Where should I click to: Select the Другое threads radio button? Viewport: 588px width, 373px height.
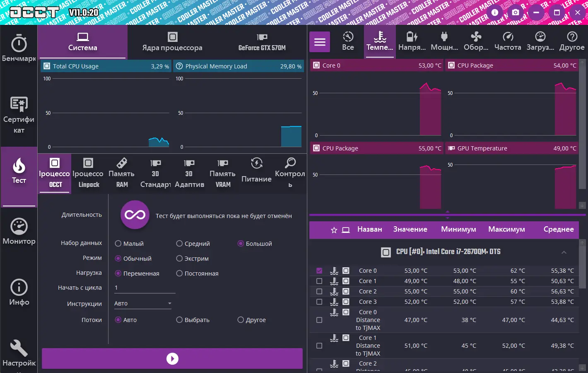coord(241,320)
